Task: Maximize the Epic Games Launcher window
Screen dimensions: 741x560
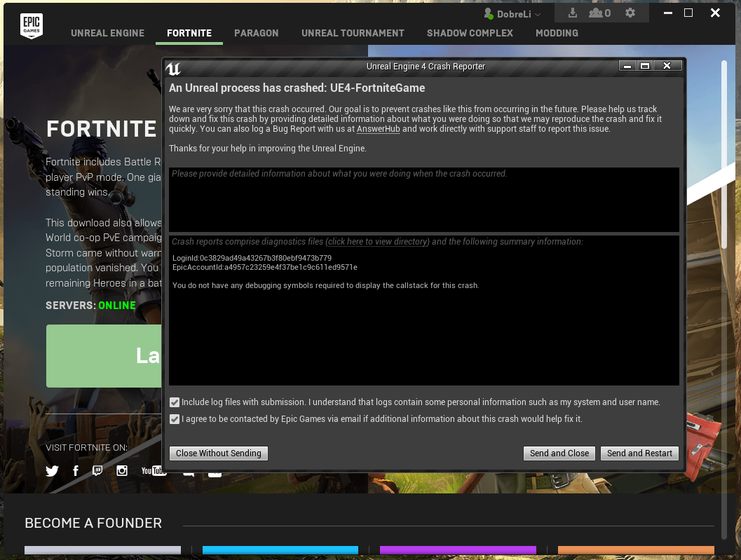Action: (x=688, y=13)
